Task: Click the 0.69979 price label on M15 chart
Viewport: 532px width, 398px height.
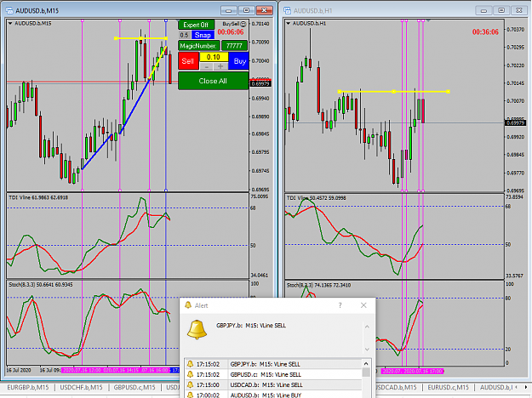Action: tap(260, 83)
